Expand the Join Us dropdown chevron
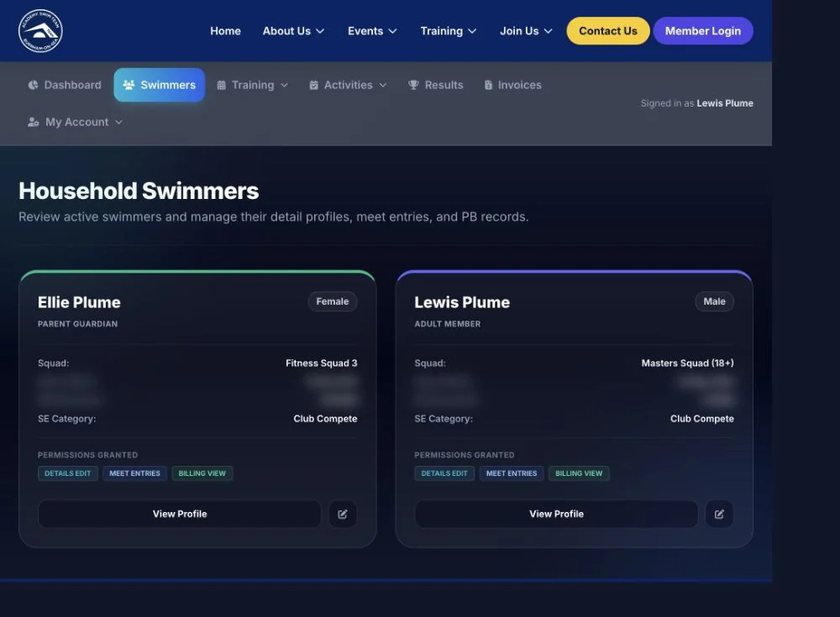Image resolution: width=840 pixels, height=617 pixels. [548, 31]
